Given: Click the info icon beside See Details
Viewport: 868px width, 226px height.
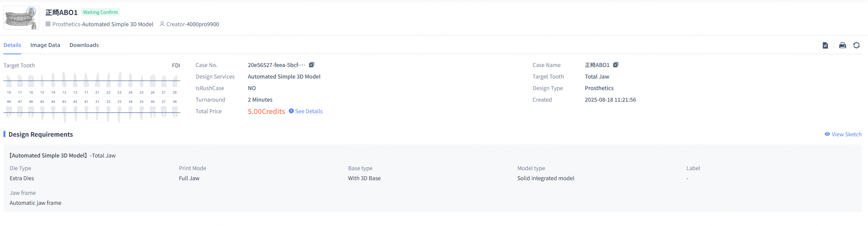Looking at the screenshot, I should point(291,111).
